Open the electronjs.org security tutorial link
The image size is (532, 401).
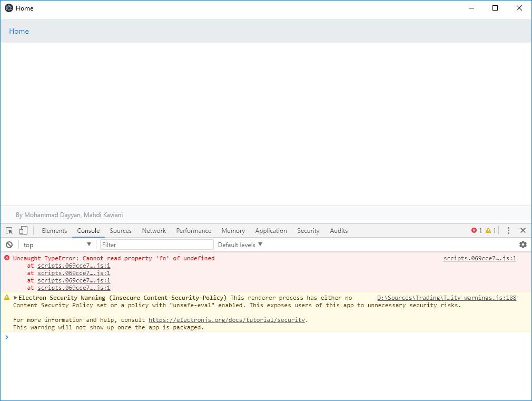pos(227,320)
